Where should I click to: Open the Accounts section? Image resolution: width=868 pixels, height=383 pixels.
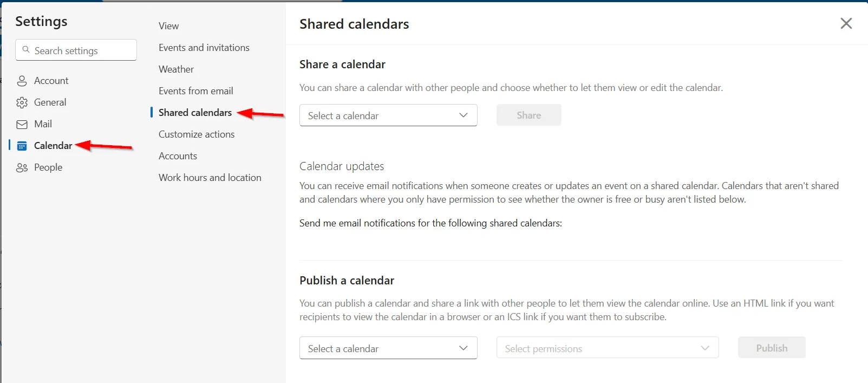[x=178, y=155]
